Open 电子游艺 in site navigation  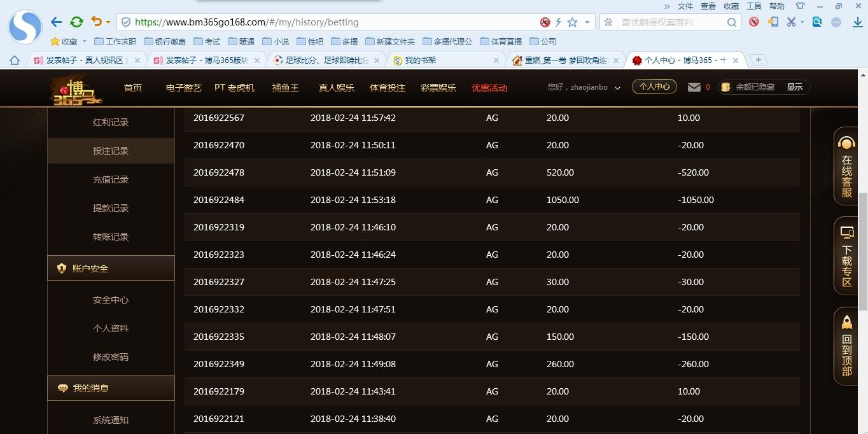click(183, 88)
